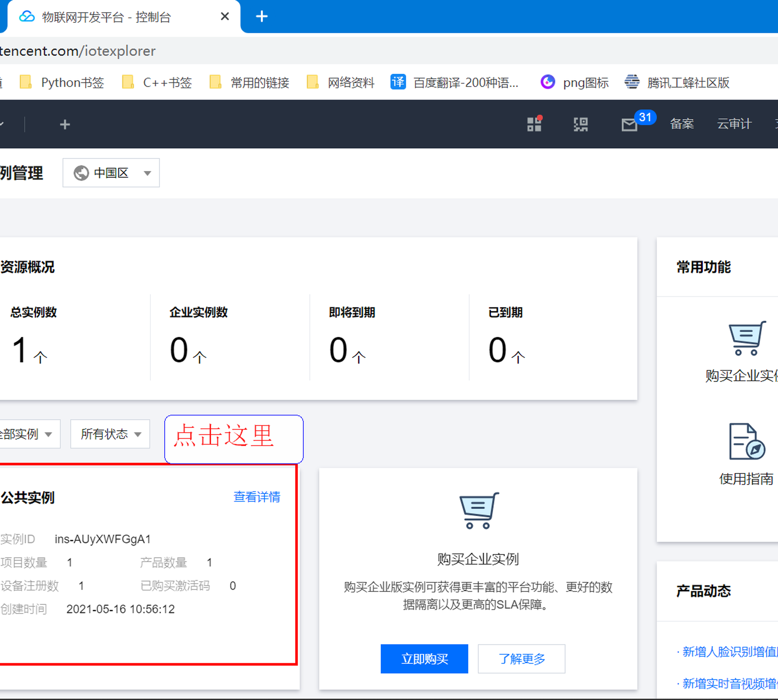Click the 已购买激活码 label

point(175,586)
